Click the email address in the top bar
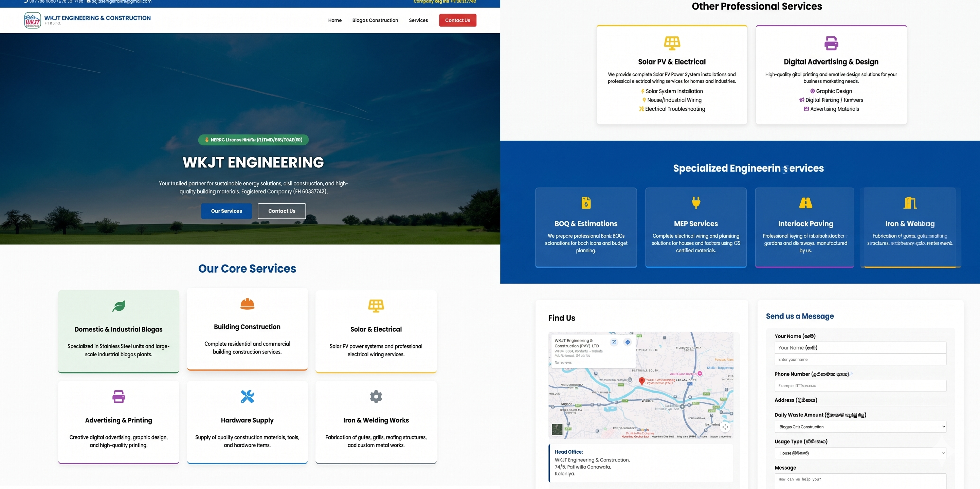Screen dimensions: 980x489 121,1
